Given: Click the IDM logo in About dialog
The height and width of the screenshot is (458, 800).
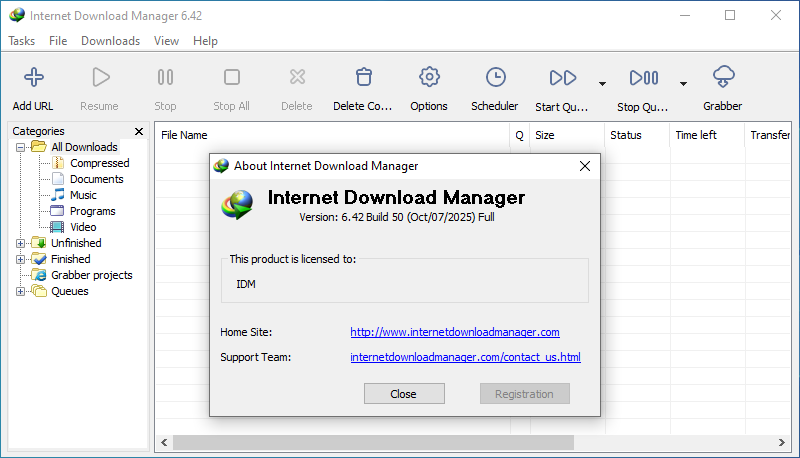Looking at the screenshot, I should (x=237, y=205).
